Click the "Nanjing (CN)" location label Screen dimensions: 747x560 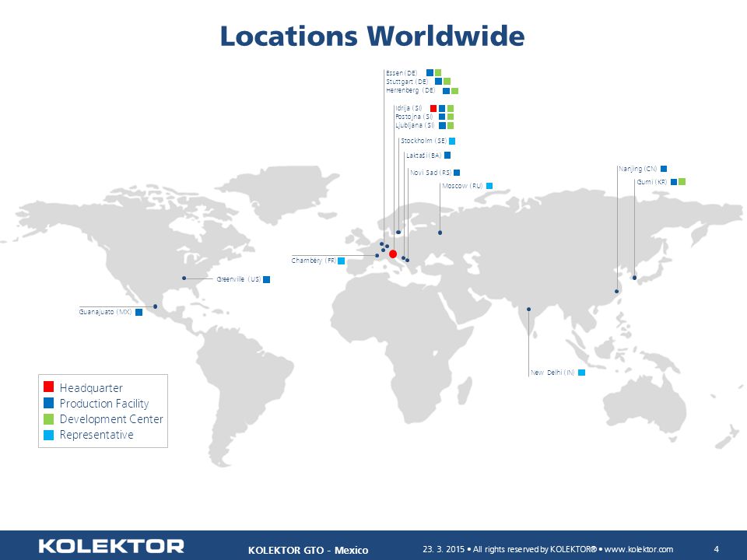pos(638,169)
